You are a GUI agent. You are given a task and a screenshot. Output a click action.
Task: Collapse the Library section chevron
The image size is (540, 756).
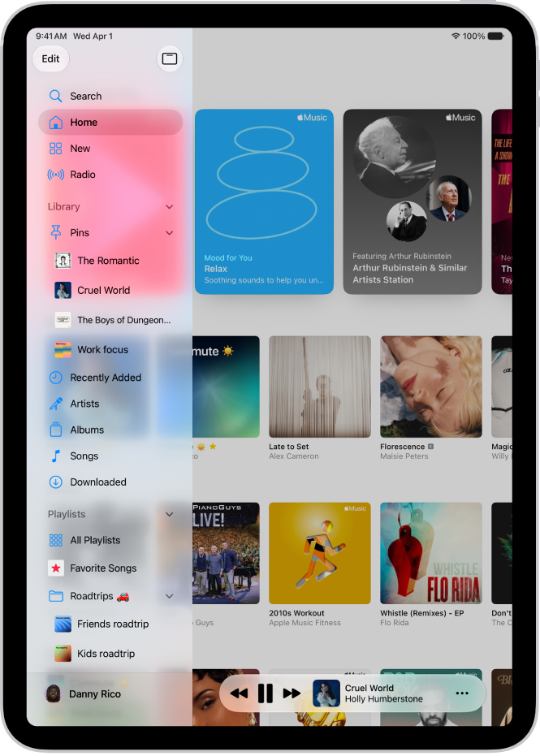(x=169, y=207)
